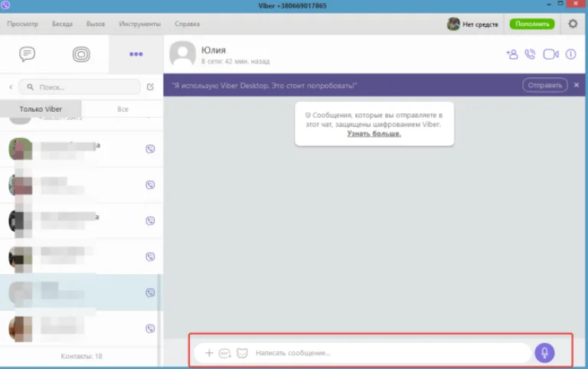This screenshot has width=588, height=369.
Task: Open chat info icon
Action: coord(570,54)
